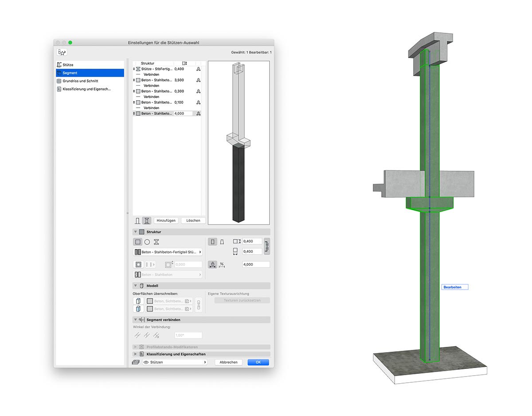Choose the multi-segment column icon
532x416 pixels.
coord(147,220)
